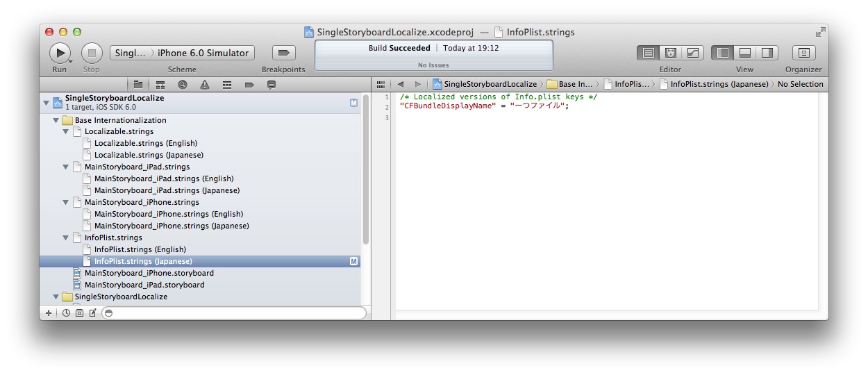This screenshot has height=375, width=868.
Task: Show the Log navigator
Action: [272, 84]
